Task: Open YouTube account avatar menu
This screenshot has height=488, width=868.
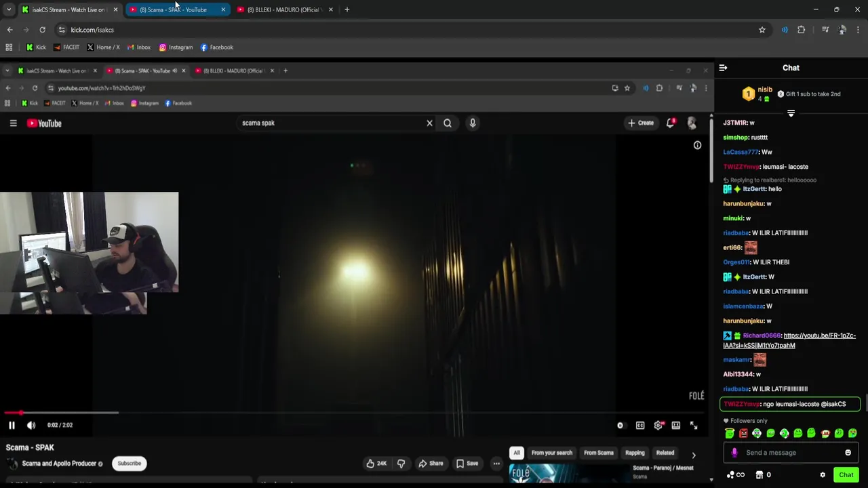Action: coord(692,123)
